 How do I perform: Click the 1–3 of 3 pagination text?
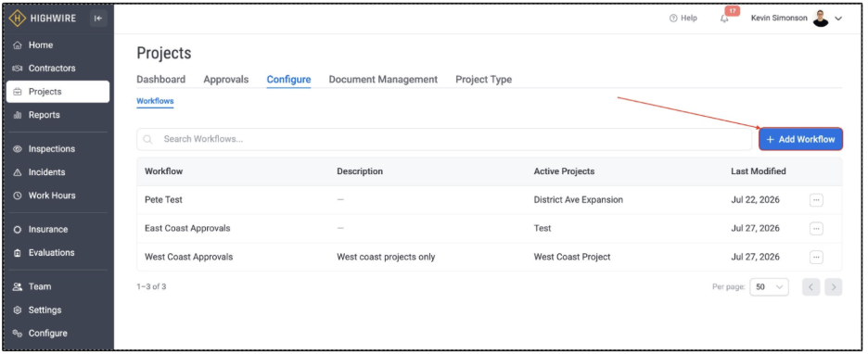coord(151,287)
